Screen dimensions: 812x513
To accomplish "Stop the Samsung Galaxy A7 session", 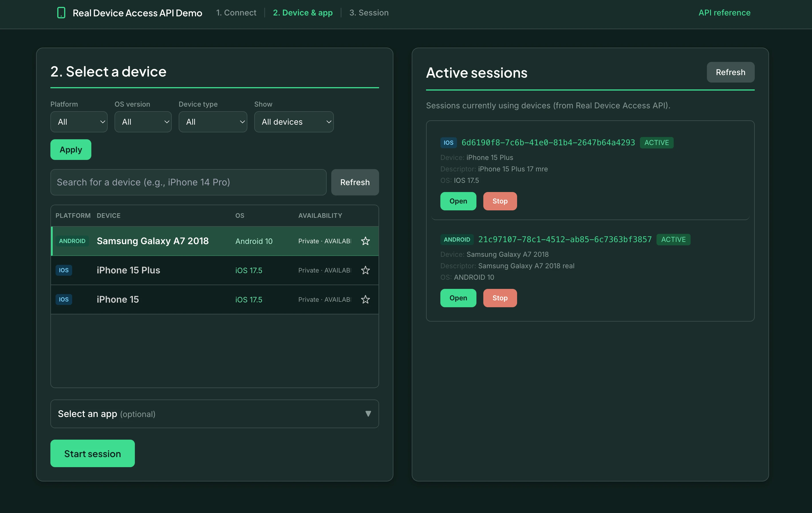I will (500, 298).
